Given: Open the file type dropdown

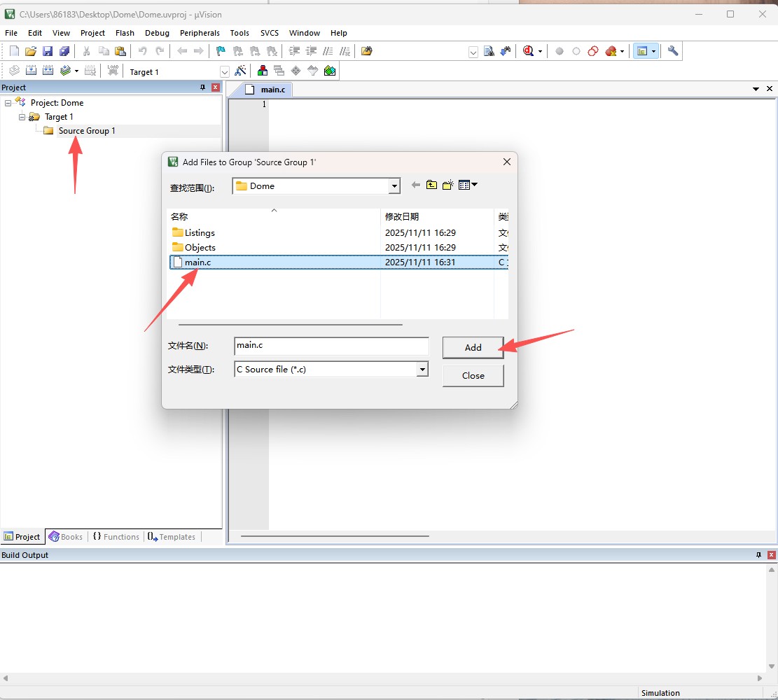Looking at the screenshot, I should [422, 370].
